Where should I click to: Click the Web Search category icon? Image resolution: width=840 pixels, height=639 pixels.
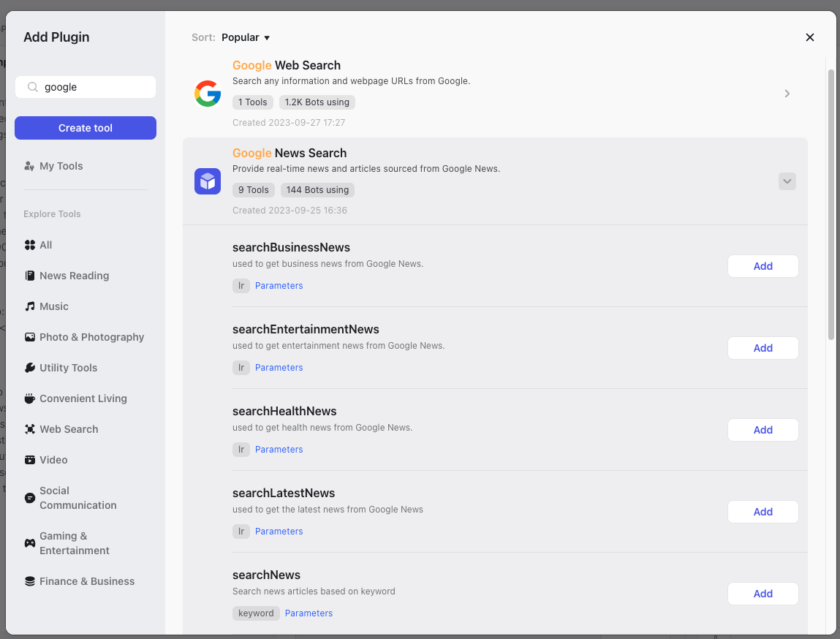29,429
